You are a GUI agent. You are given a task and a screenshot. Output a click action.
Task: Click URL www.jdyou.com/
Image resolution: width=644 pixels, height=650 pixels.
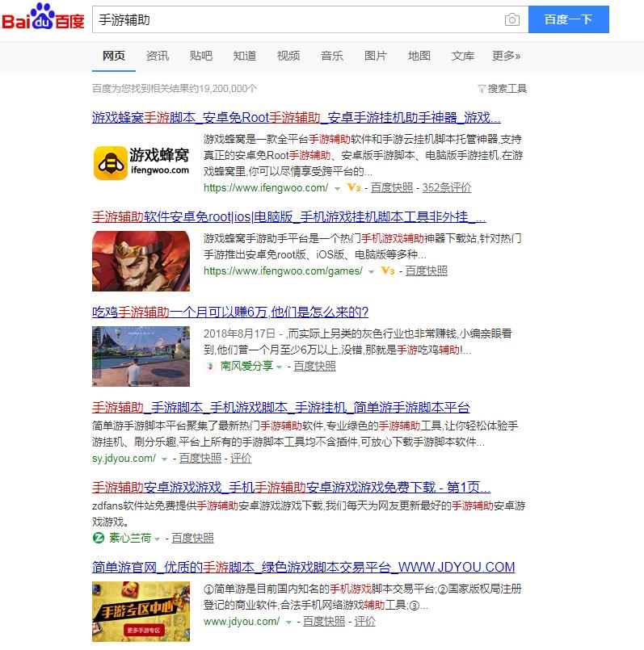[x=242, y=622]
